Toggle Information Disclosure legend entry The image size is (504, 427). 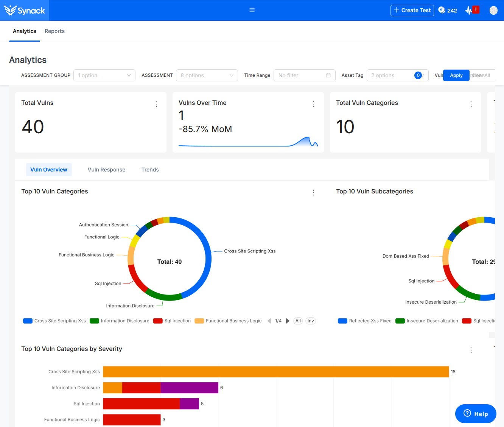coord(120,321)
